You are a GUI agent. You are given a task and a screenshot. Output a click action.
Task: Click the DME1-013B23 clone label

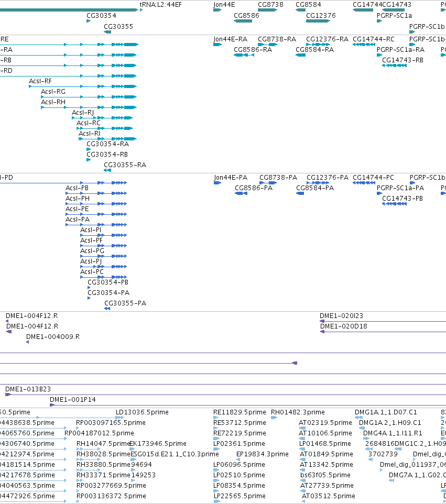pos(28,389)
